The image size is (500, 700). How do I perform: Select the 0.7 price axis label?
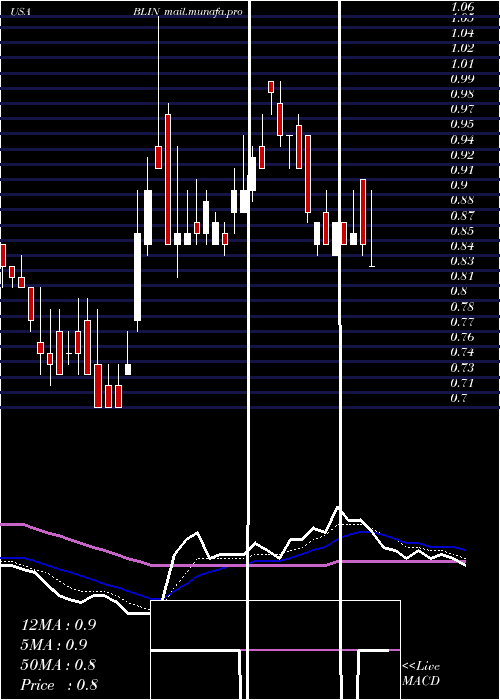[459, 399]
